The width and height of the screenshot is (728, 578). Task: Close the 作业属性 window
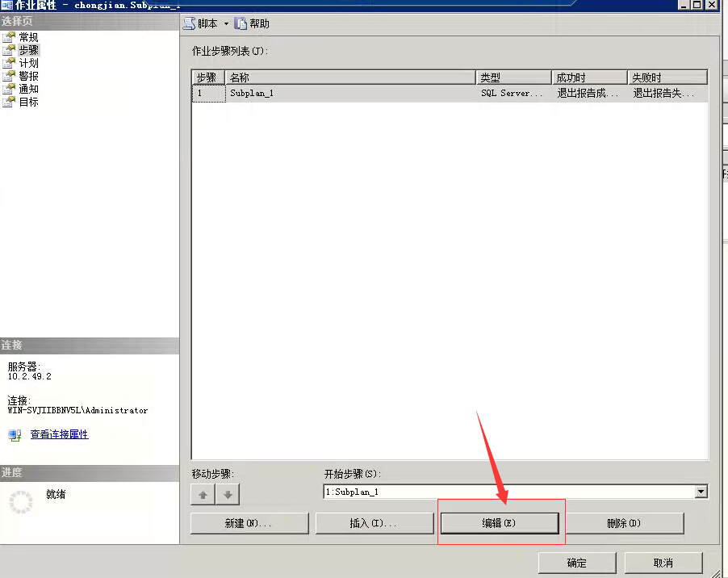tap(711, 5)
